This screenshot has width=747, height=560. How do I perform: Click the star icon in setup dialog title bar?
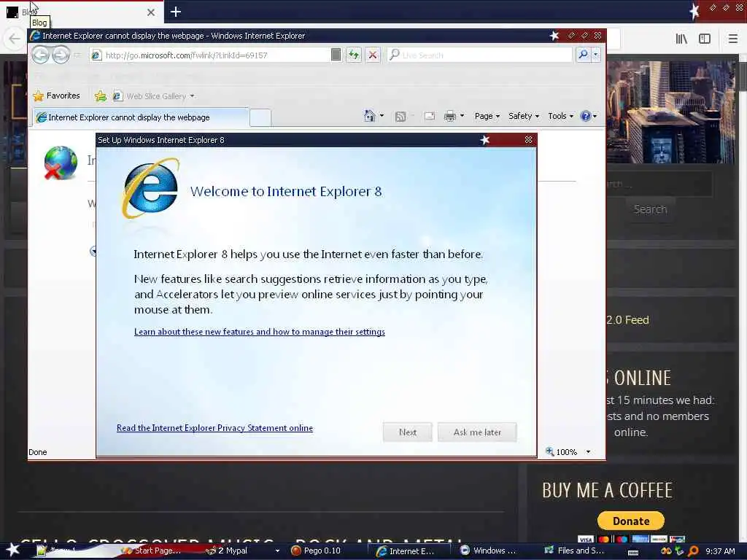pos(485,139)
